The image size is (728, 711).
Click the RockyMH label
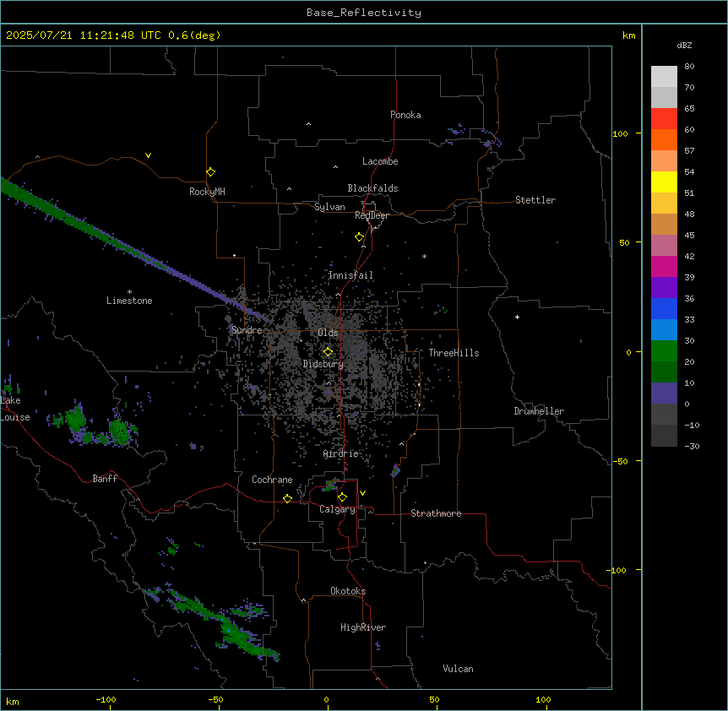pos(207,192)
